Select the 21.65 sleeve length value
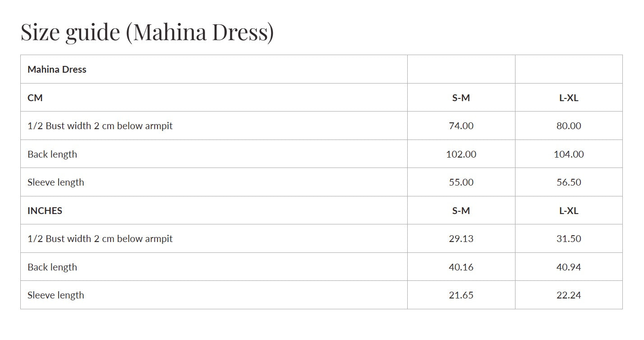Image resolution: width=644 pixels, height=340 pixels. pyautogui.click(x=461, y=295)
